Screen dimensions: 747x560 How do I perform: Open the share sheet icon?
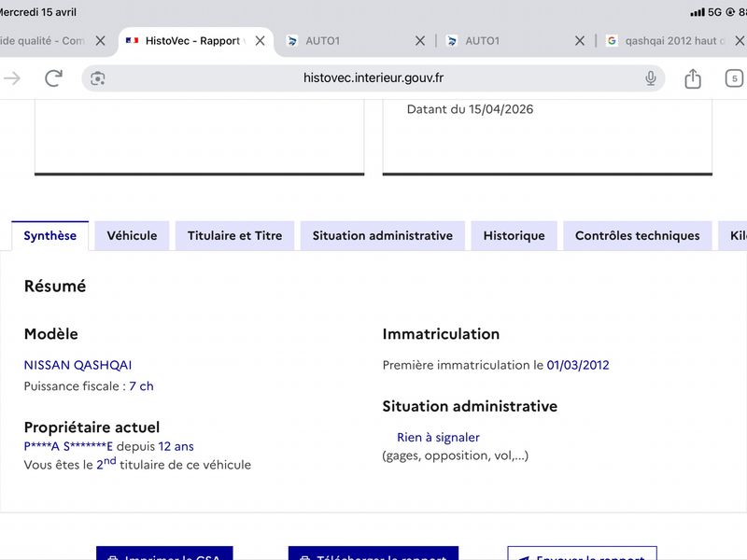pos(693,78)
